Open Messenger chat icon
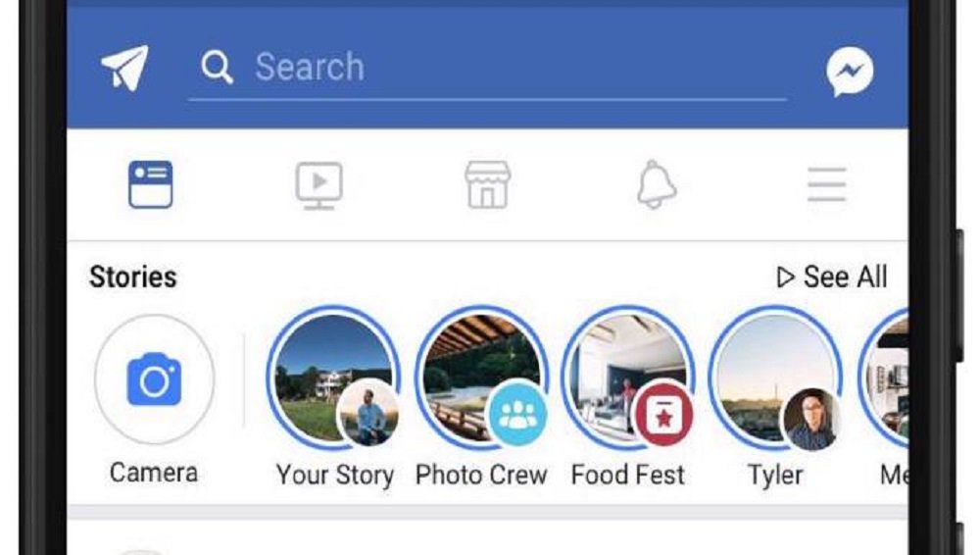The image size is (980, 555). pyautogui.click(x=849, y=71)
